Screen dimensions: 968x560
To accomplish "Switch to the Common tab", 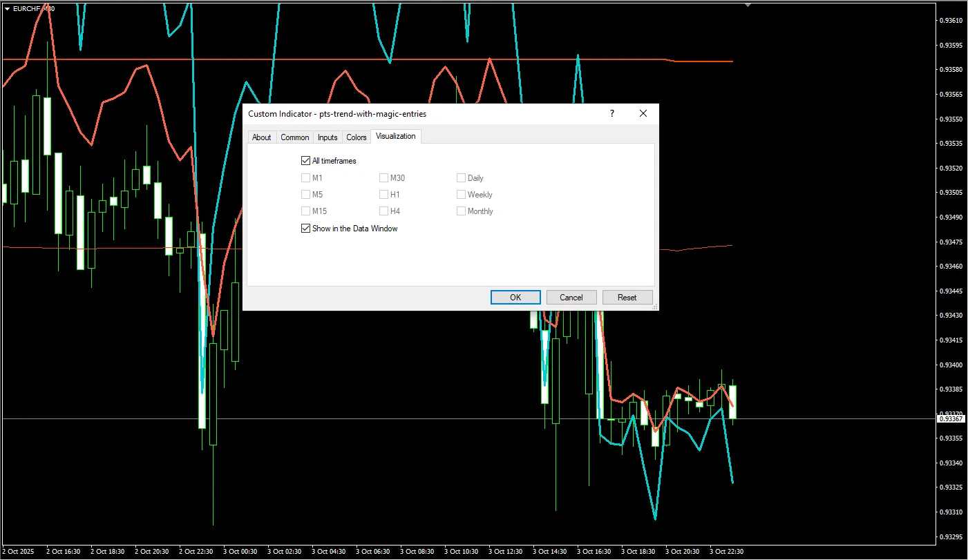I will (x=294, y=137).
